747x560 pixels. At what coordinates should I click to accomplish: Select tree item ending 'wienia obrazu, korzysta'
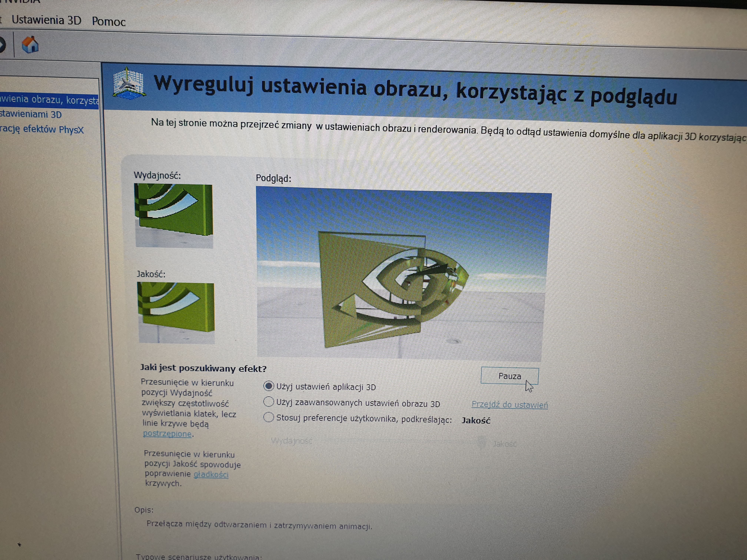click(x=49, y=100)
